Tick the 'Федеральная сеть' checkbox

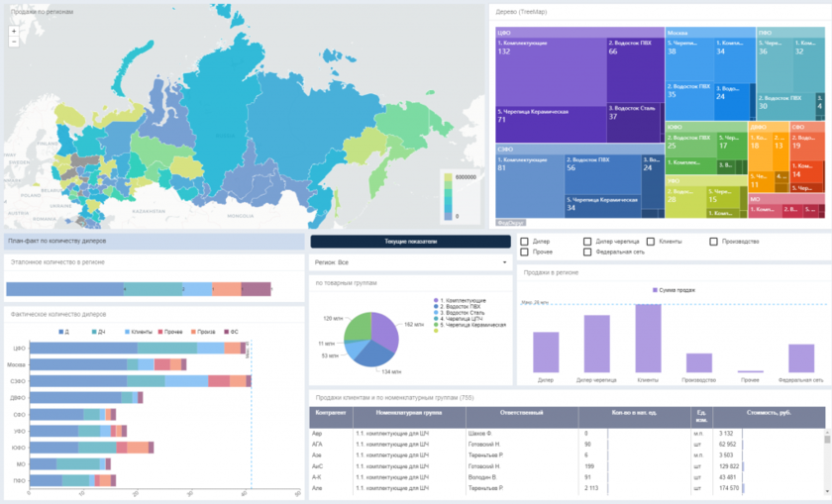[587, 252]
